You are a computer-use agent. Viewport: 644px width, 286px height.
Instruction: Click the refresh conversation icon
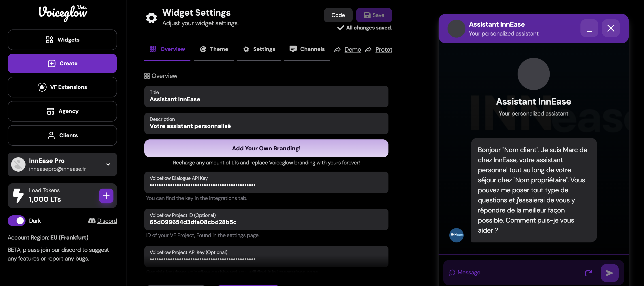[x=588, y=273]
